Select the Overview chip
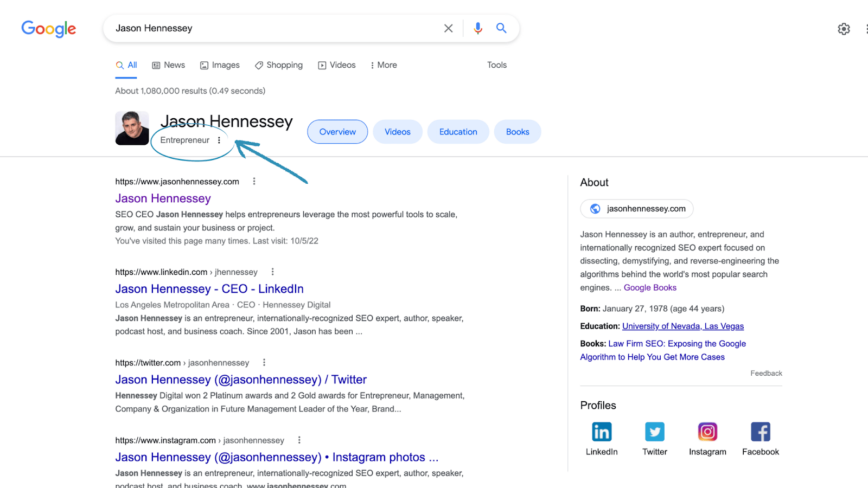 pyautogui.click(x=337, y=132)
